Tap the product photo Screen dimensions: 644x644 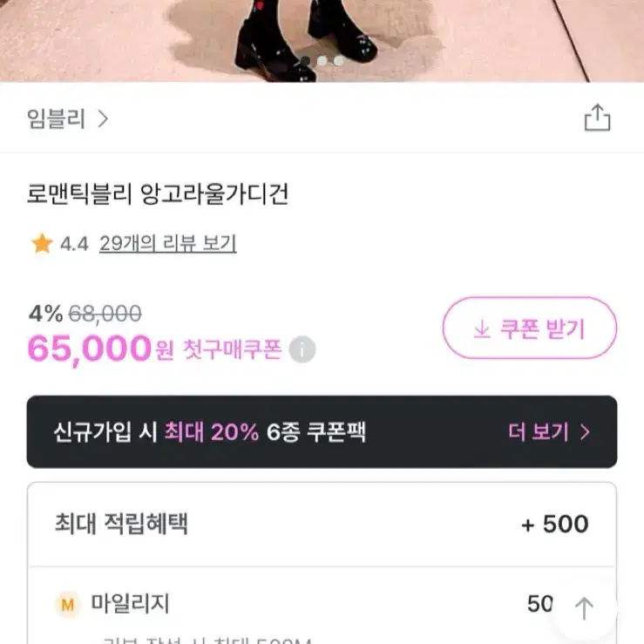(322, 41)
